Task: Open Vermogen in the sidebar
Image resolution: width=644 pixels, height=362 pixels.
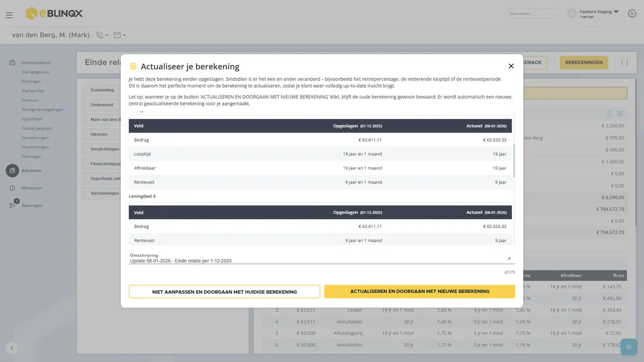Action: (32, 156)
